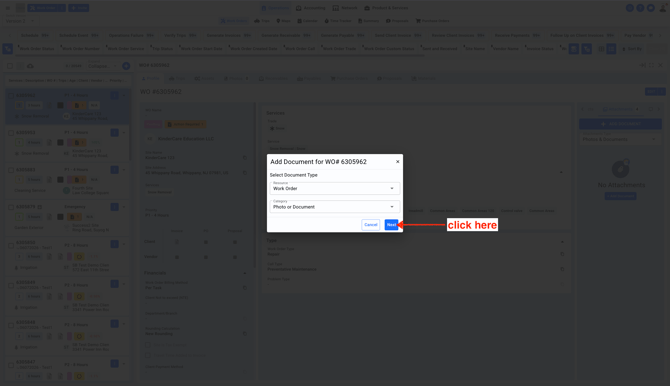Click the blue action icon on row 6305953

115,133
